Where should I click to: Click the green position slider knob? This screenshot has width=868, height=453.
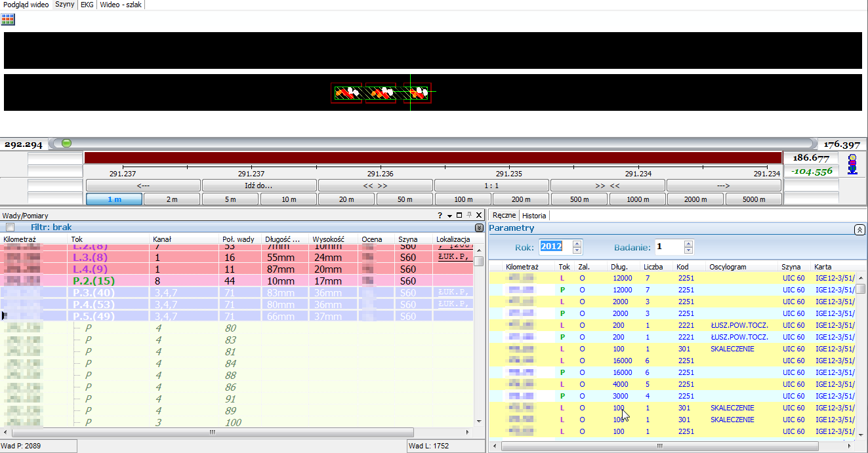click(66, 144)
